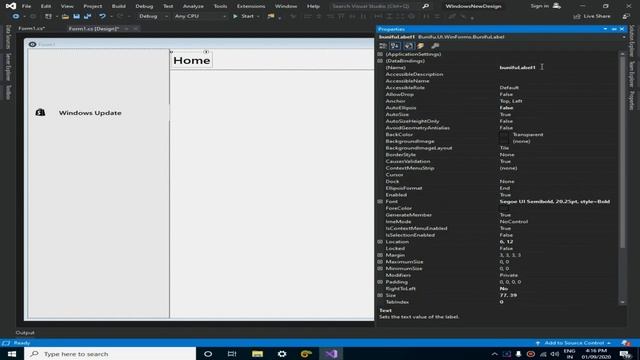Viewport: 640px width, 360px height.
Task: Expand the Padding property
Action: pos(380,282)
